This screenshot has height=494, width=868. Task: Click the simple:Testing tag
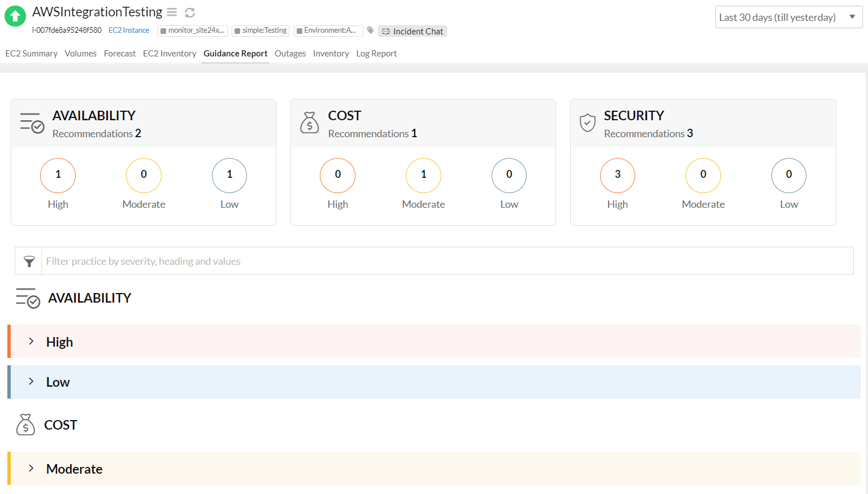tap(261, 30)
